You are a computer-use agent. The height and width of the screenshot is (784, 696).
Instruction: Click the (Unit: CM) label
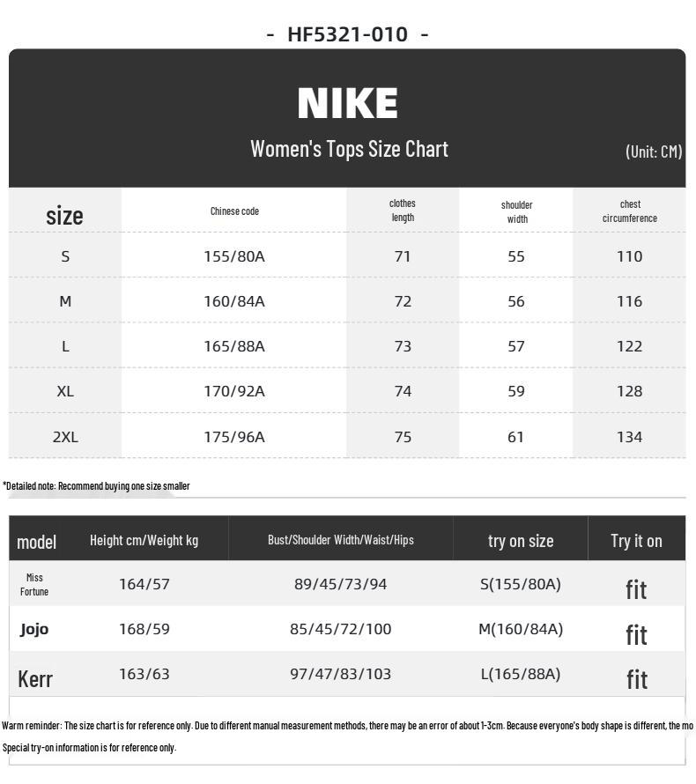654,152
